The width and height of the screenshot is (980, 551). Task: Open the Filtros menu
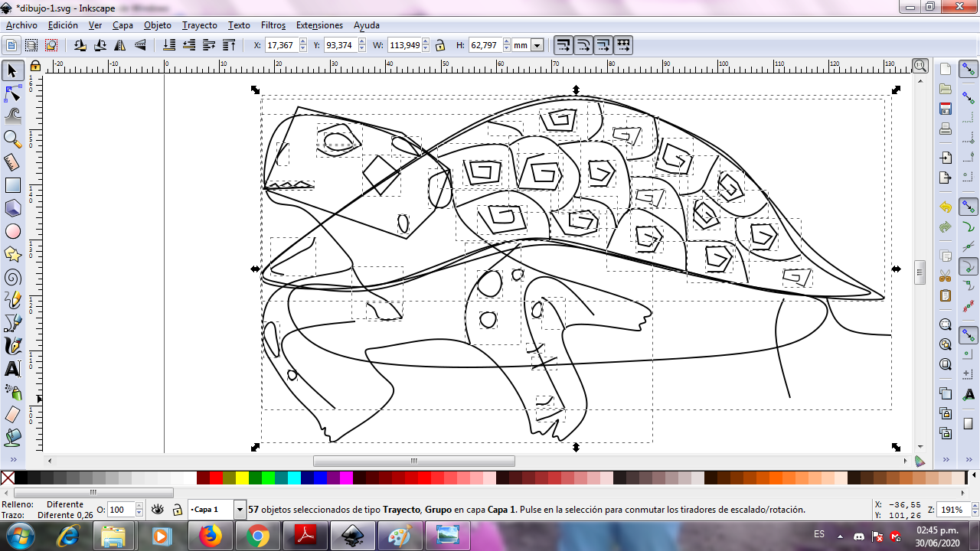pyautogui.click(x=273, y=25)
